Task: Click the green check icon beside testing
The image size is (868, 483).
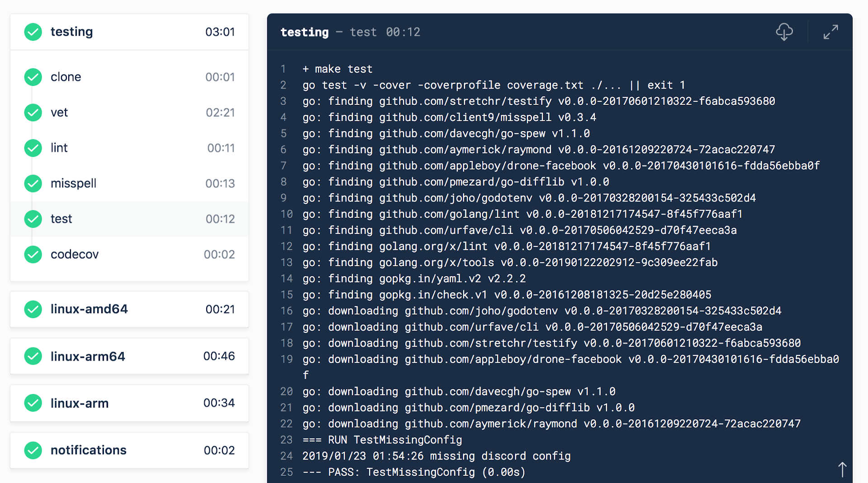Action: click(x=33, y=32)
